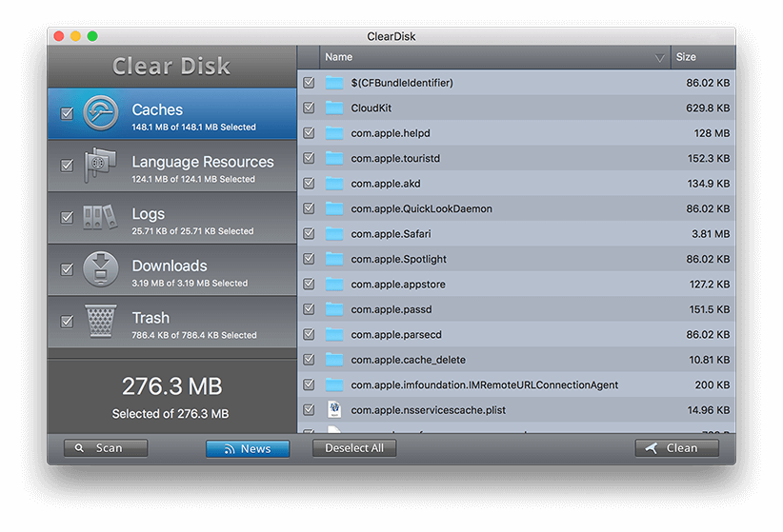Click the Clean button
Image resolution: width=783 pixels, height=532 pixels.
click(677, 448)
